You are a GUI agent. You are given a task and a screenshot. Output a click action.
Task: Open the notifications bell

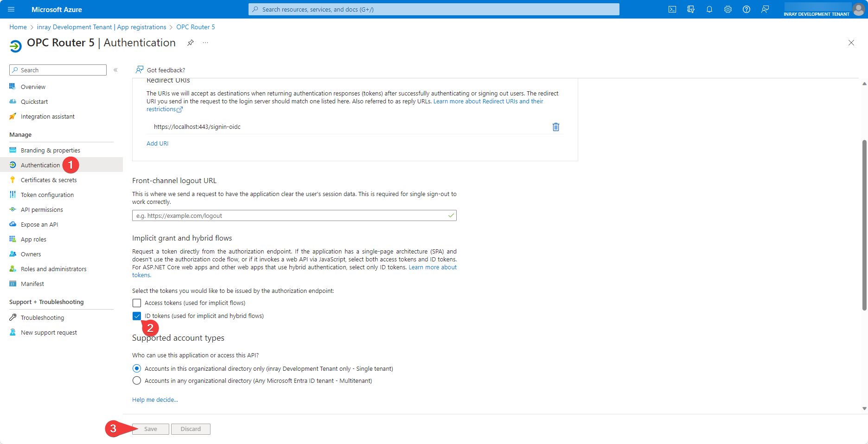(x=709, y=9)
